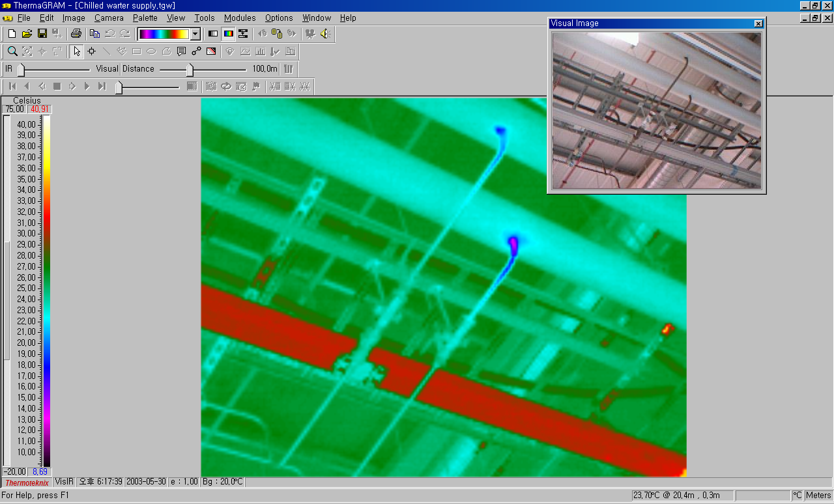Pick the rectangle area tool
This screenshot has width=834, height=504.
click(x=137, y=51)
